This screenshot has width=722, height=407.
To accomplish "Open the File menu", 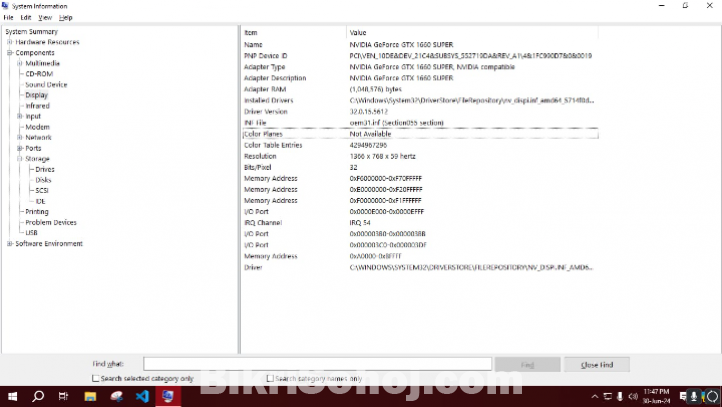I will point(9,17).
